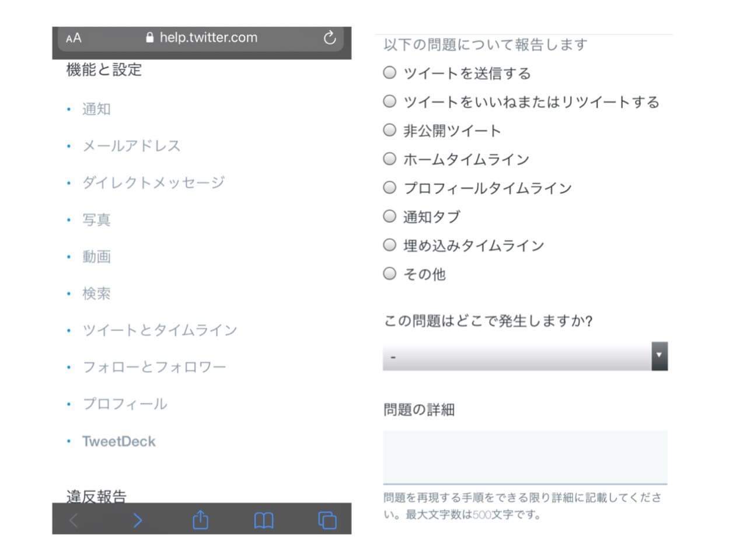The image size is (747, 560).
Task: Tap the 問題の詳細 label
Action: point(419,409)
